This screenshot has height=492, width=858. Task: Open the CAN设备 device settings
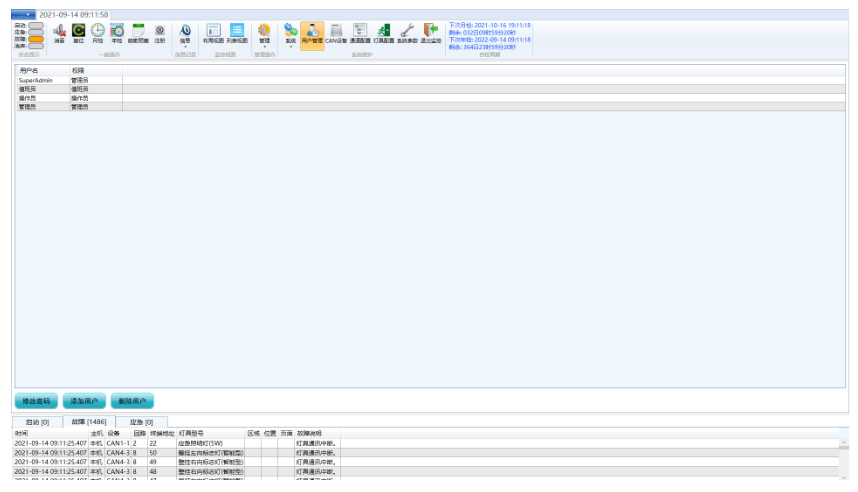click(x=336, y=32)
